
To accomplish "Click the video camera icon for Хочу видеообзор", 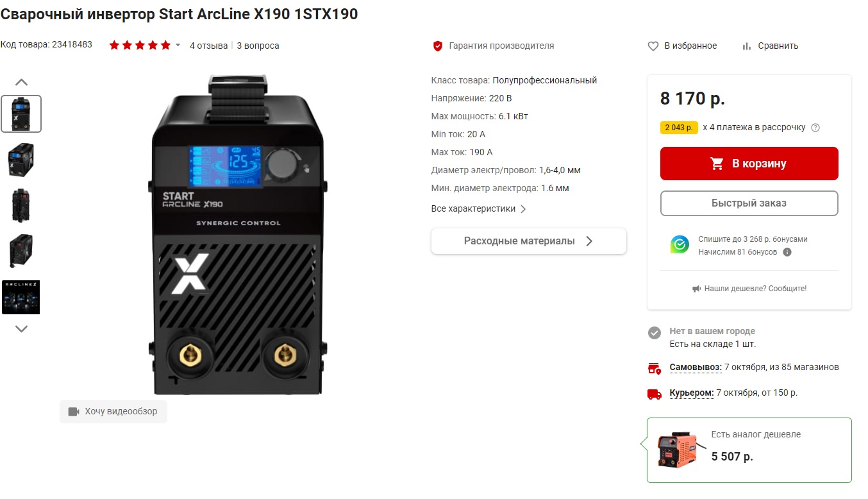I will (74, 412).
